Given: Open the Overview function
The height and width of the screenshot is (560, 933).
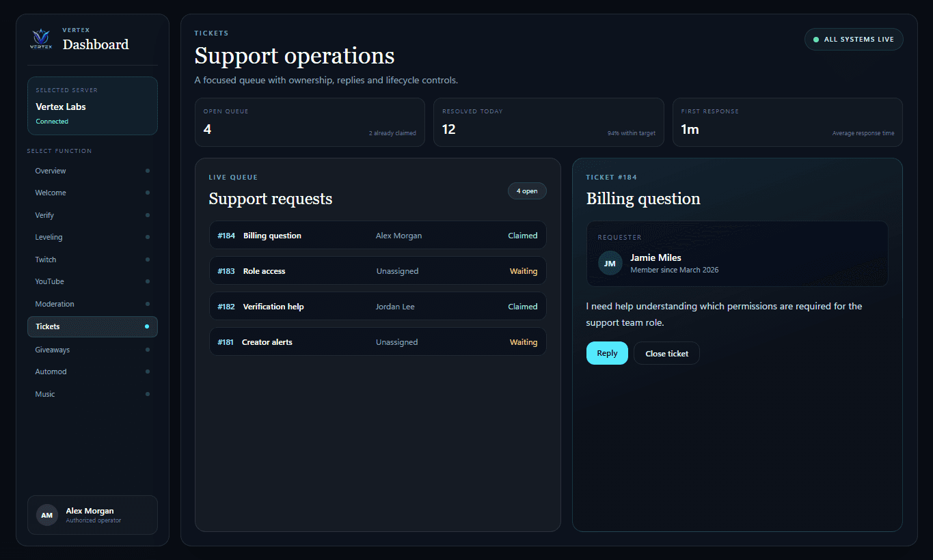Looking at the screenshot, I should (x=92, y=171).
